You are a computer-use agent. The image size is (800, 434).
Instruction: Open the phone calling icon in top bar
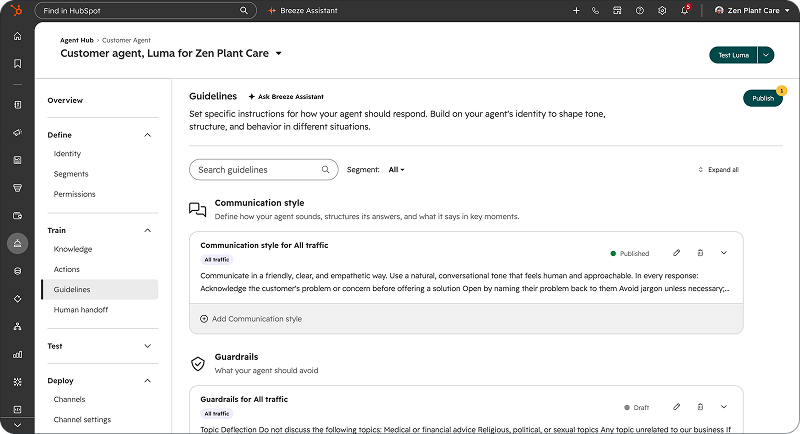pos(595,10)
